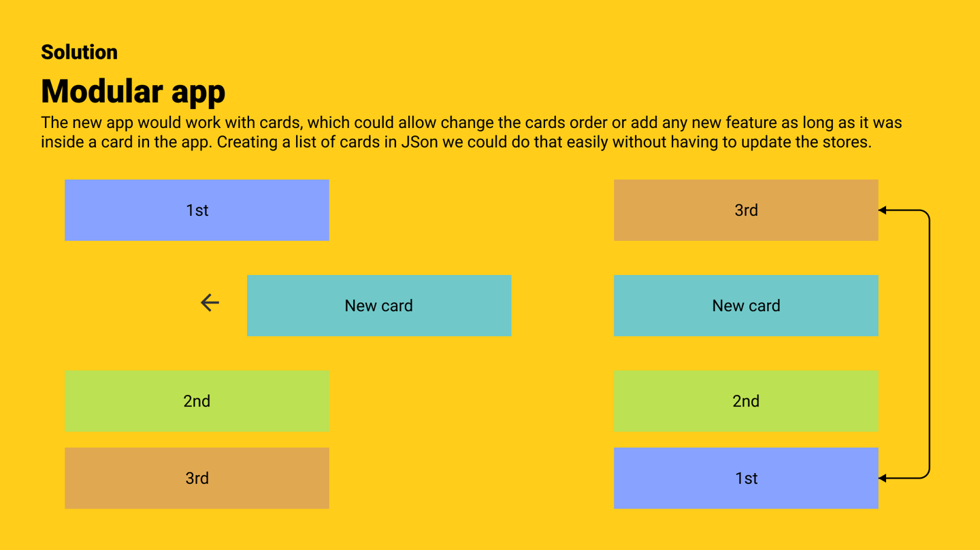This screenshot has width=980, height=550.
Task: Select the green 2nd card in right column
Action: [x=746, y=401]
